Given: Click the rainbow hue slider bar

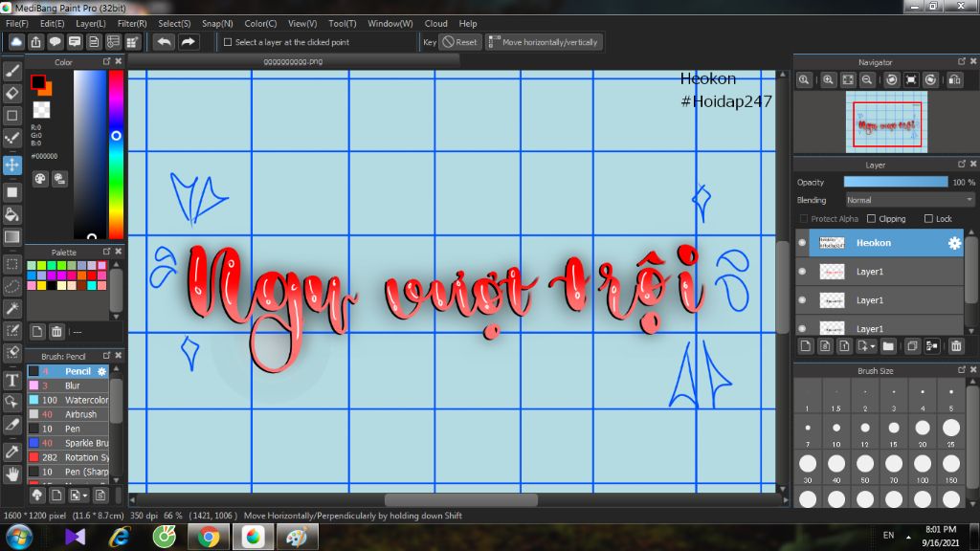Looking at the screenshot, I should 116,154.
